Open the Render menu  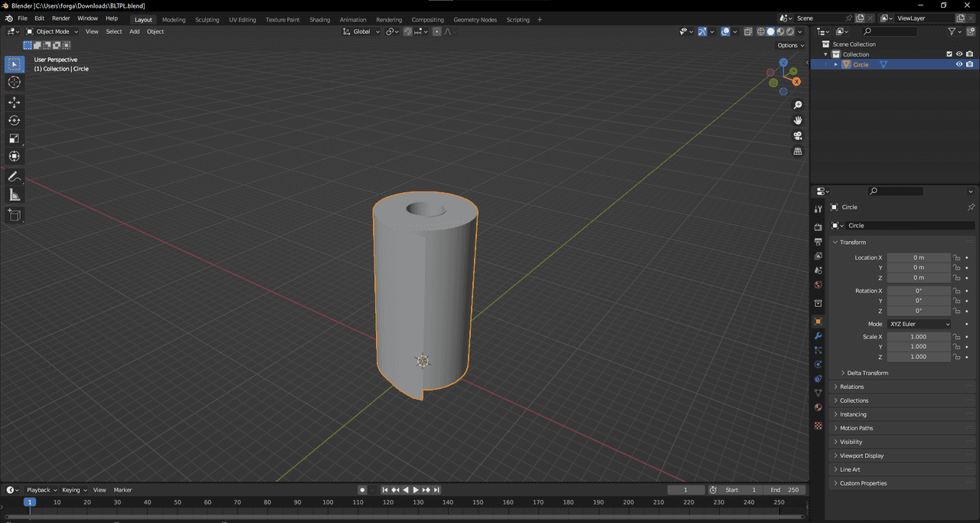[61, 18]
